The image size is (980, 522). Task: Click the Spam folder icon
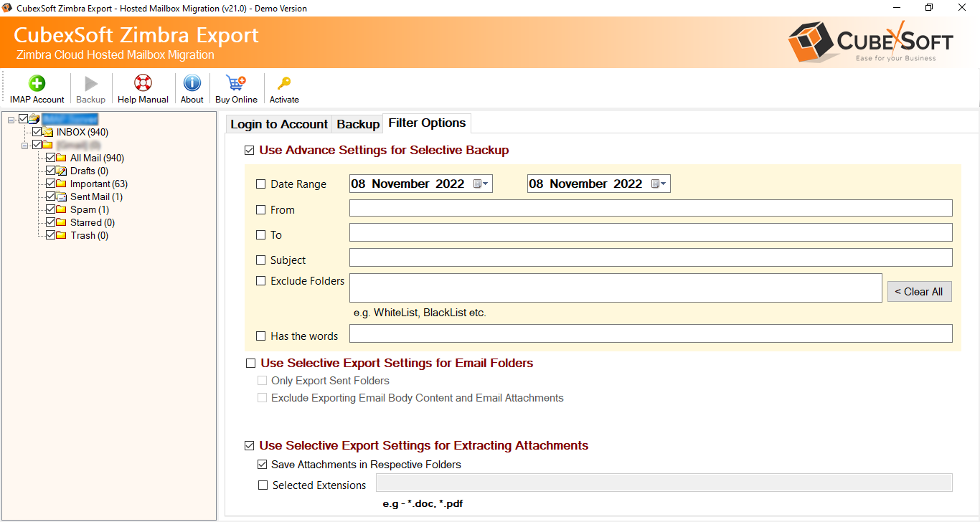[x=61, y=209]
